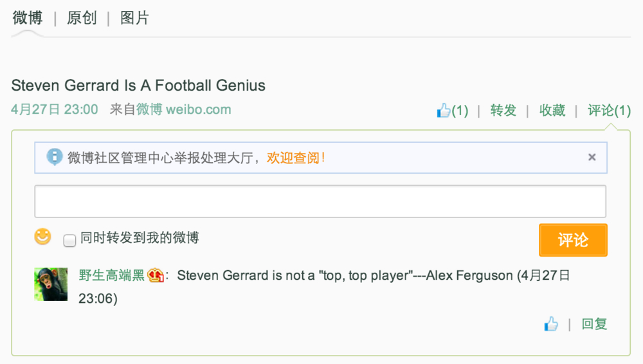Enable 同时转发到我的微博 checkbox
Screen dimensions: 643x364
click(69, 241)
